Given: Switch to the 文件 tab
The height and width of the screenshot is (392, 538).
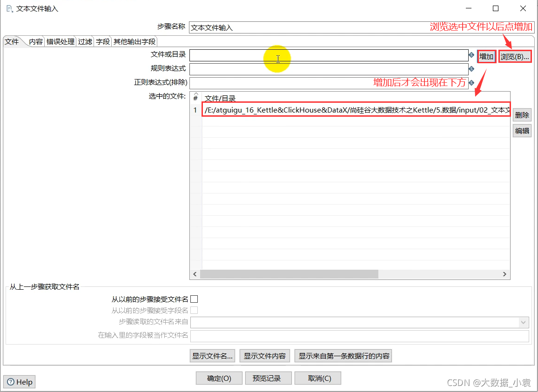Looking at the screenshot, I should (12, 42).
